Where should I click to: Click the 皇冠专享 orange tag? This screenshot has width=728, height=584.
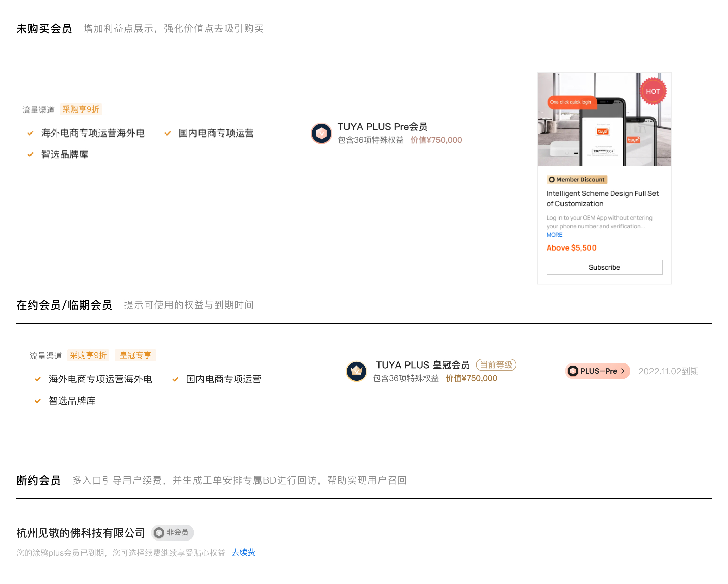135,355
